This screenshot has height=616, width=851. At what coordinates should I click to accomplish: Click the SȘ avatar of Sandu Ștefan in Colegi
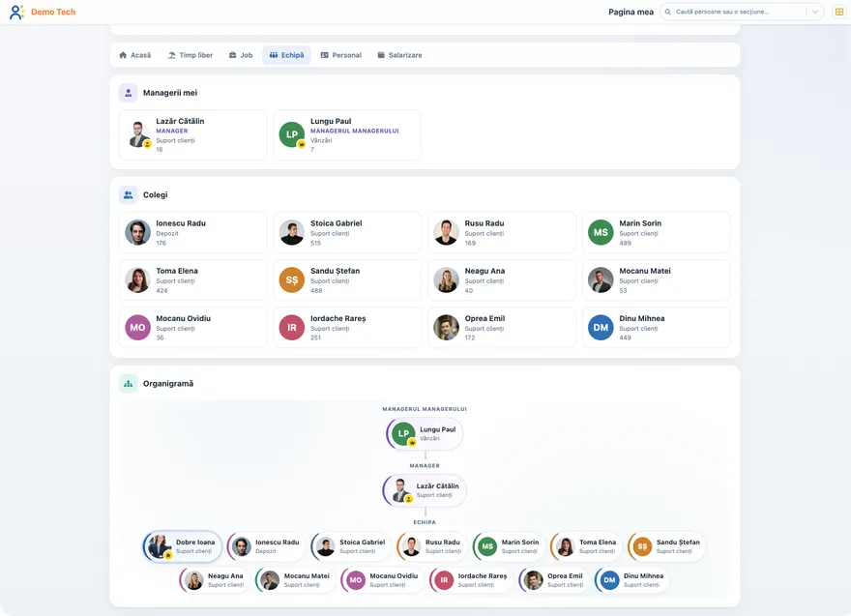coord(292,280)
